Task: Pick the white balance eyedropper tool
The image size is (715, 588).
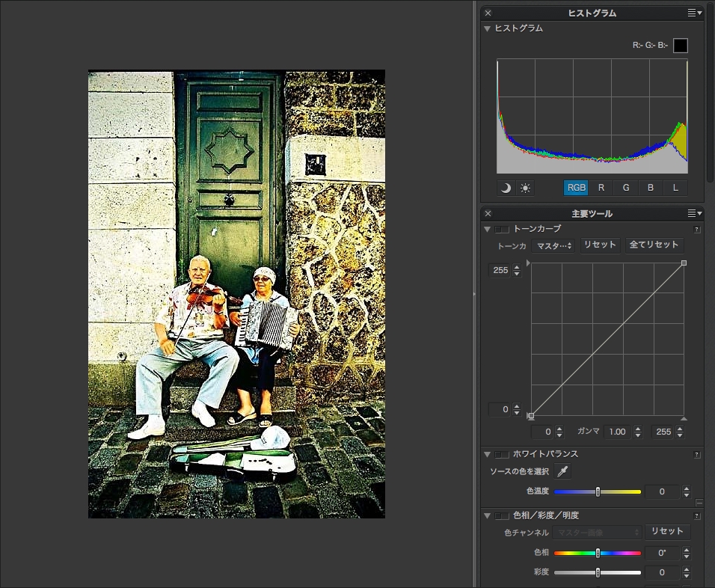Action: (x=562, y=471)
